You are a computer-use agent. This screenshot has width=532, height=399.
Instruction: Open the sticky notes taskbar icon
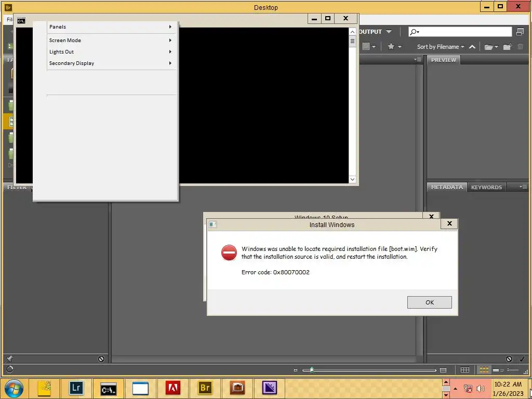pyautogui.click(x=44, y=388)
